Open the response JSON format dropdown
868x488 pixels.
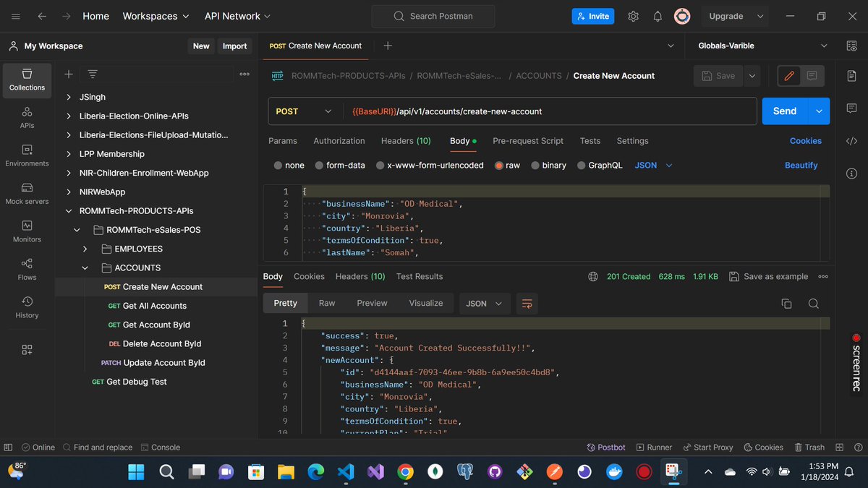(485, 304)
